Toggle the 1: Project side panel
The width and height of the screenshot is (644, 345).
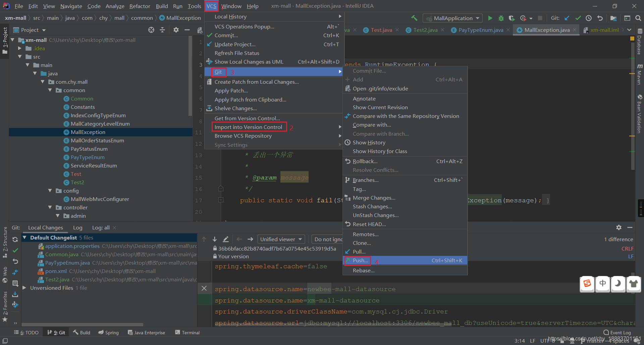tap(5, 41)
